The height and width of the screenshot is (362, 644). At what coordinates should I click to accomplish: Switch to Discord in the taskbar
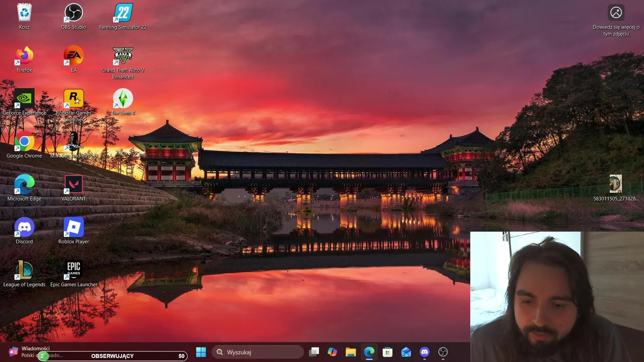(x=425, y=352)
